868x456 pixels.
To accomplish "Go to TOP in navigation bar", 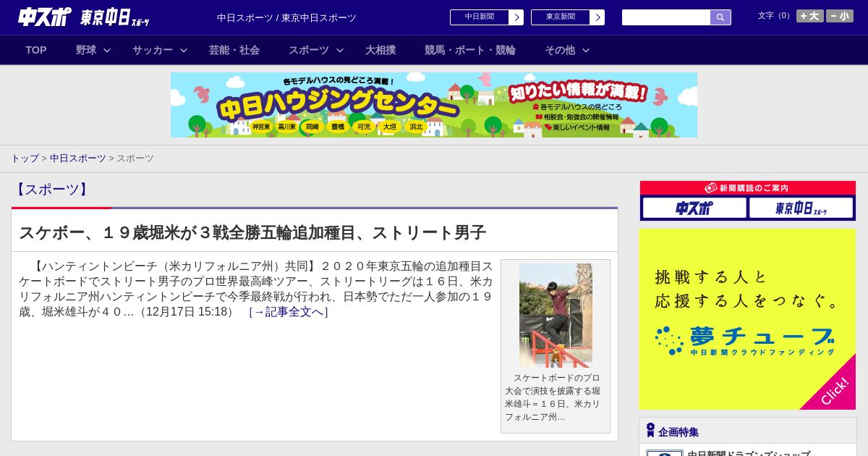I will pos(36,50).
